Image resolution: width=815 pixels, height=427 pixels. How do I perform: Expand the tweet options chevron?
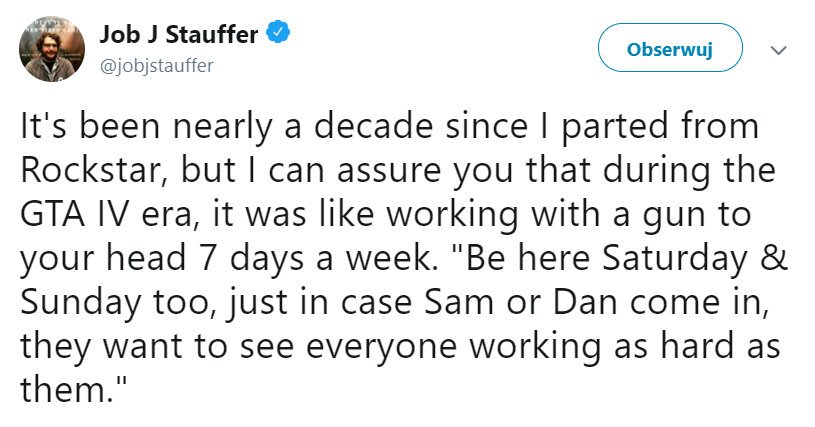coord(779,51)
